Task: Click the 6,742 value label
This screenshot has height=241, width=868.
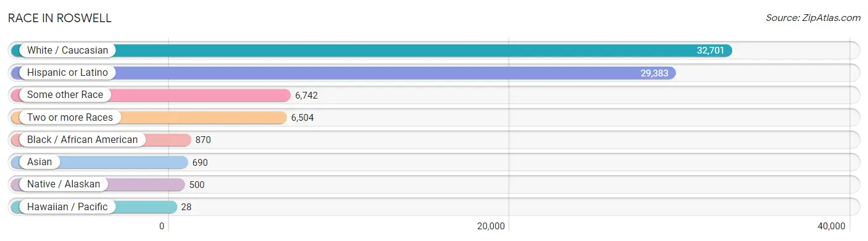Action: coord(306,96)
